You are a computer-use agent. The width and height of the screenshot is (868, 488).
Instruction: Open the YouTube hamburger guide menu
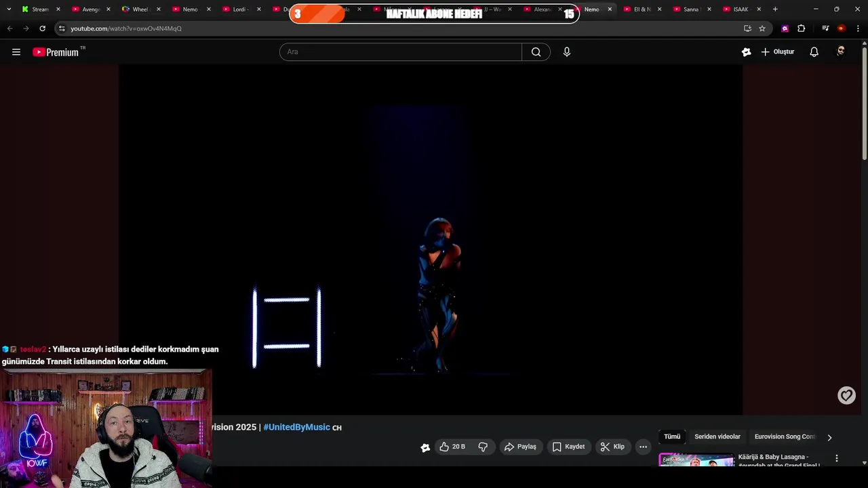(x=16, y=52)
